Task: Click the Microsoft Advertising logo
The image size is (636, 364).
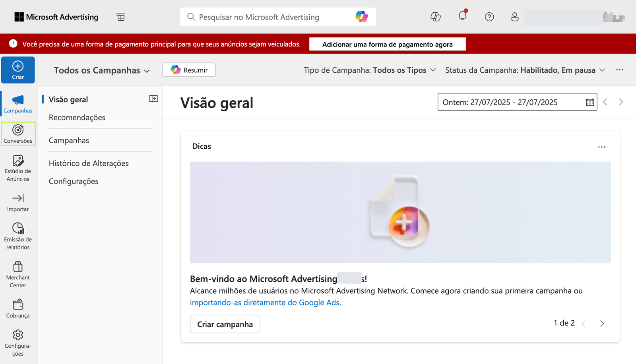Action: (56, 17)
